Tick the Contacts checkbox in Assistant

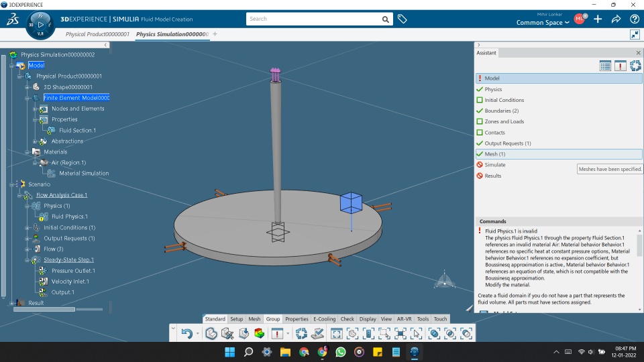[x=479, y=132]
